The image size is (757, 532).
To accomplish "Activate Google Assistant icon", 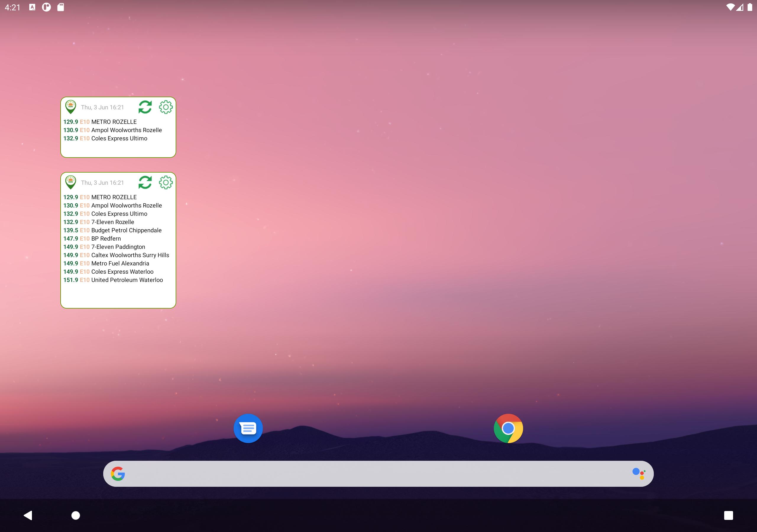I will pyautogui.click(x=639, y=474).
